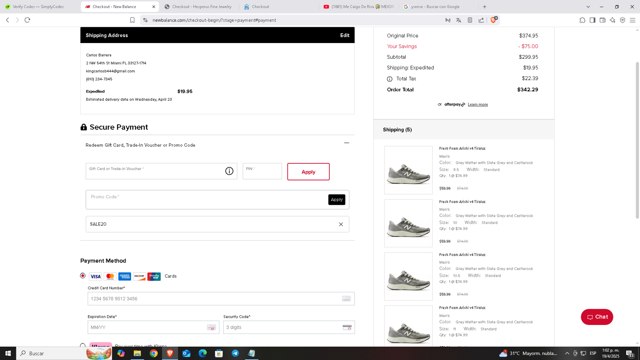This screenshot has width=640, height=360.
Task: Click the Security Code field
Action: click(x=289, y=327)
